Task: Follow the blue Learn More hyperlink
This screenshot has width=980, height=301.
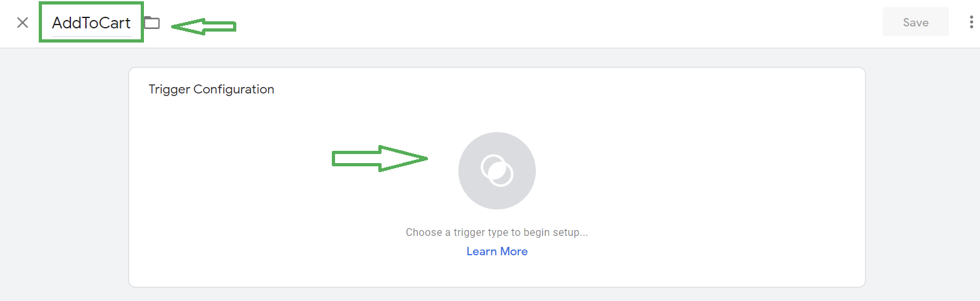Action: (x=497, y=251)
